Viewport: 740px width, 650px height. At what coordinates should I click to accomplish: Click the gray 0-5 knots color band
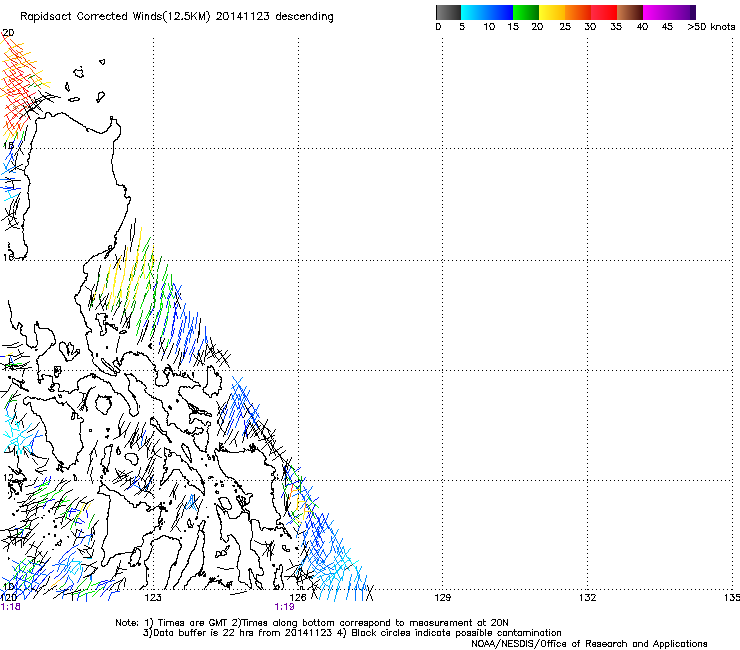448,12
